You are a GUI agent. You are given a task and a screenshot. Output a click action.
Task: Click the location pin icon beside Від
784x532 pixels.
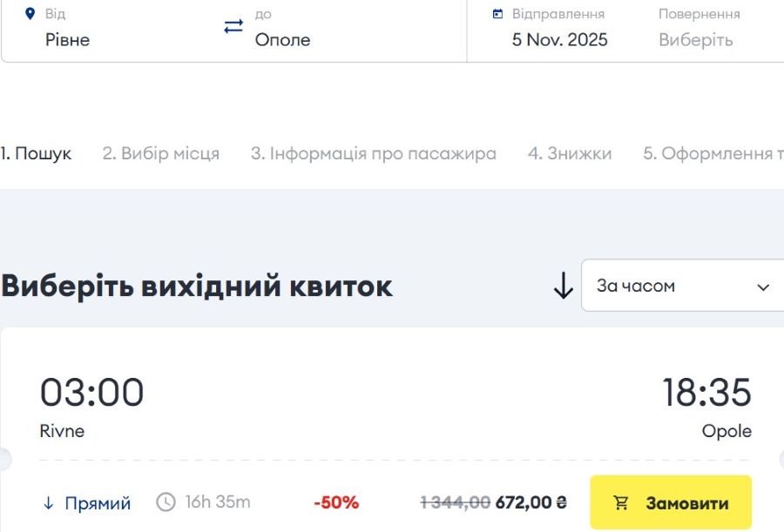point(30,14)
